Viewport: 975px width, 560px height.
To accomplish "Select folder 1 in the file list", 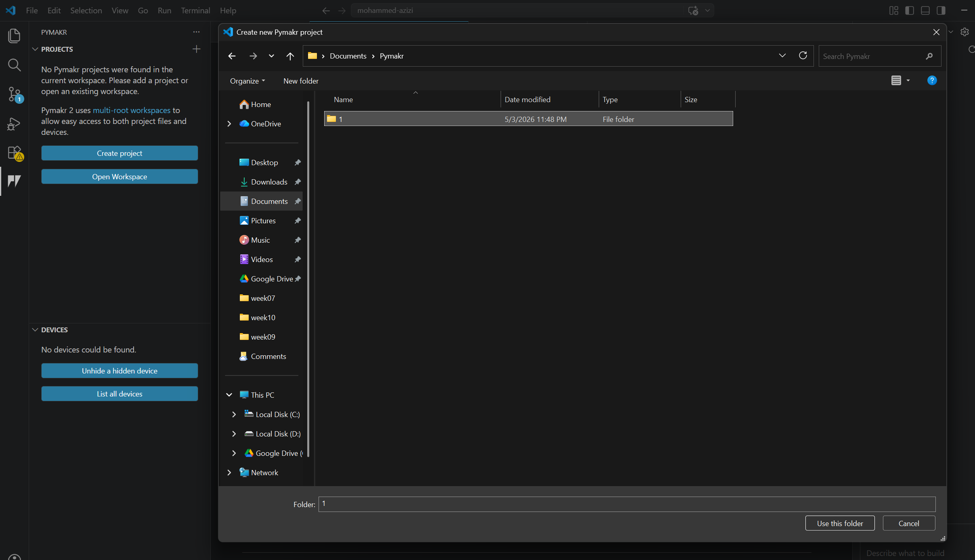I will tap(528, 119).
